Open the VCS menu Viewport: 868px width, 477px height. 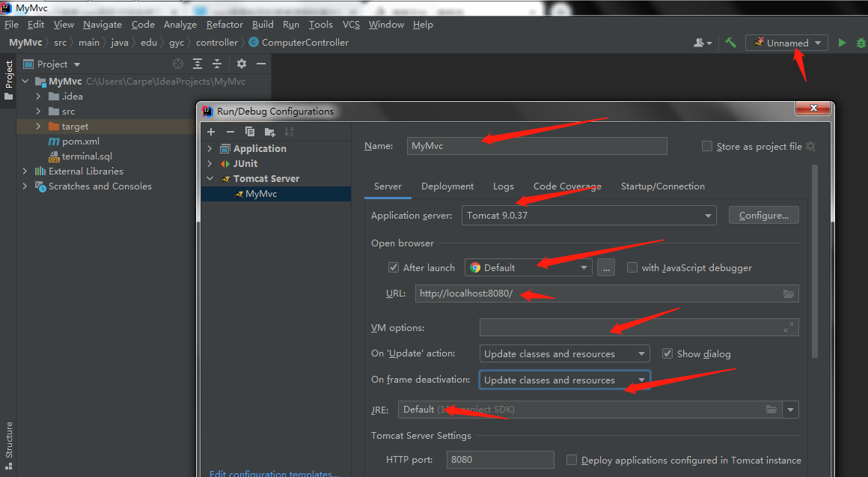pyautogui.click(x=351, y=25)
